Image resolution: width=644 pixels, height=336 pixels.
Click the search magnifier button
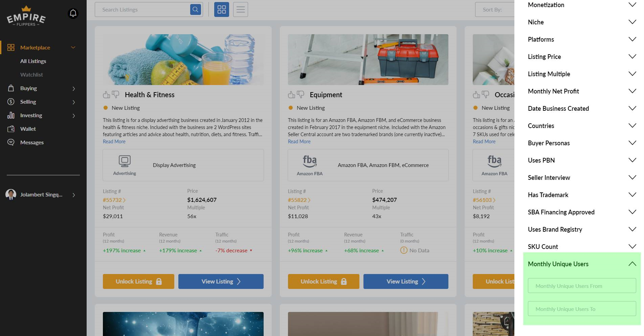click(196, 9)
